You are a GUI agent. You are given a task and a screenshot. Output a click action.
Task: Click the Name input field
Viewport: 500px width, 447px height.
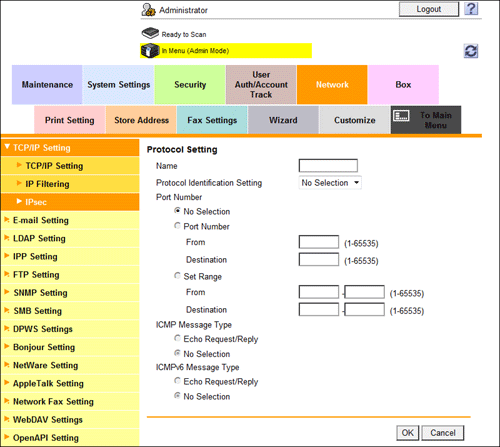tap(328, 165)
